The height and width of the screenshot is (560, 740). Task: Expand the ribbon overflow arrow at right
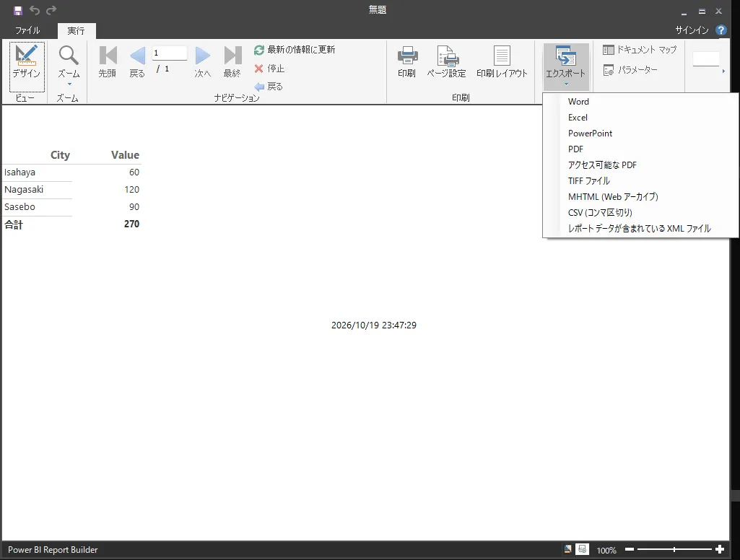(x=723, y=71)
